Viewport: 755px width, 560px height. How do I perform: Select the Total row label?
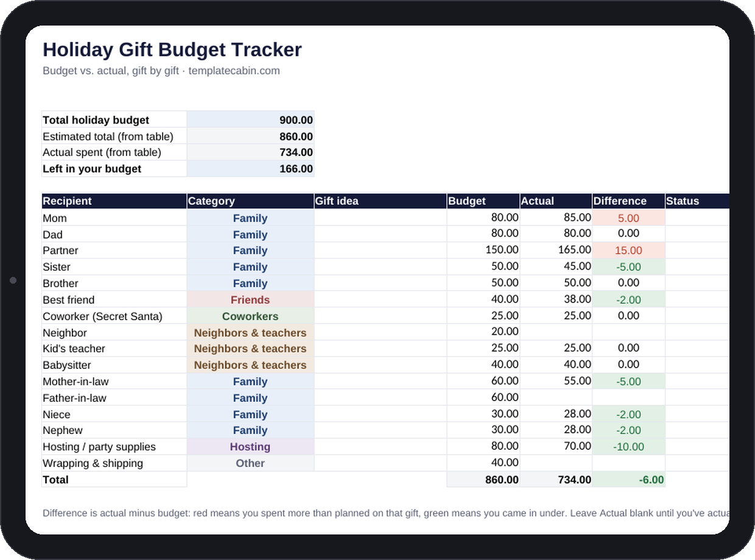114,480
